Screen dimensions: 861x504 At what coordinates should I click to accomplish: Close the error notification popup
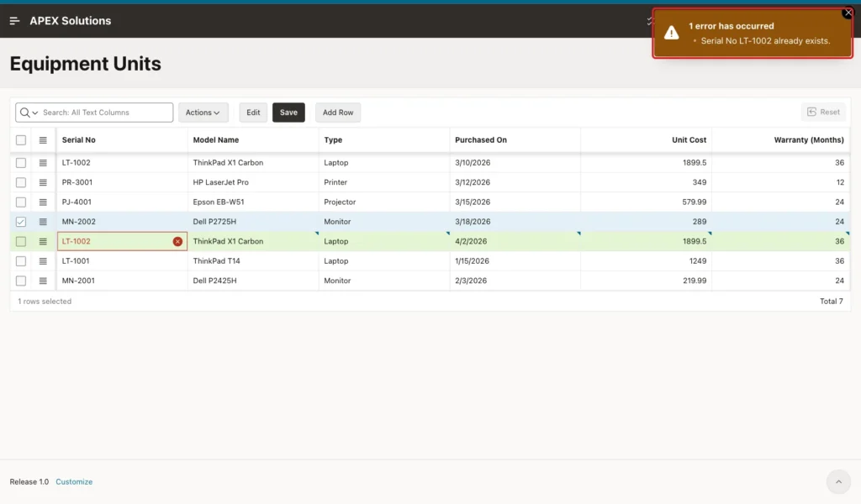[x=848, y=13]
